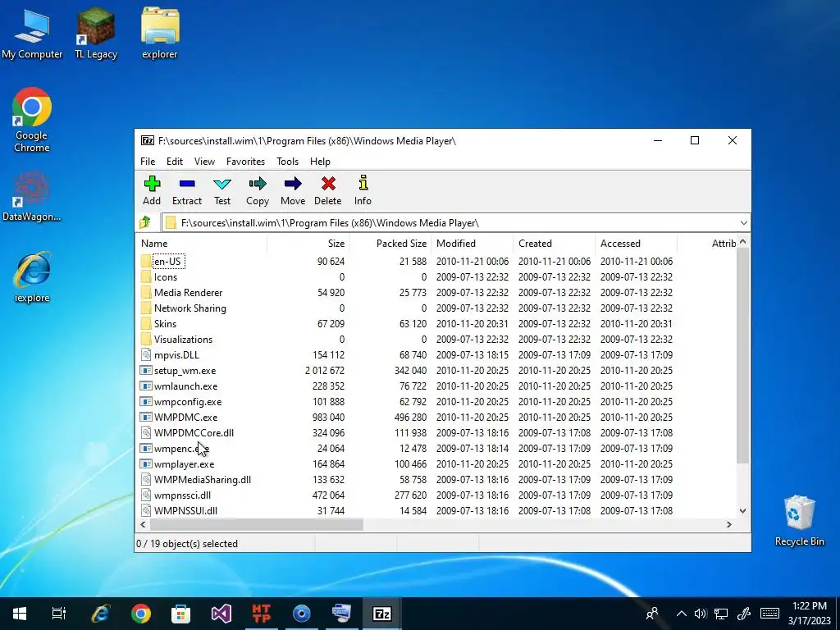Viewport: 840px width, 630px height.
Task: Click the red Delete icon
Action: [x=328, y=184]
